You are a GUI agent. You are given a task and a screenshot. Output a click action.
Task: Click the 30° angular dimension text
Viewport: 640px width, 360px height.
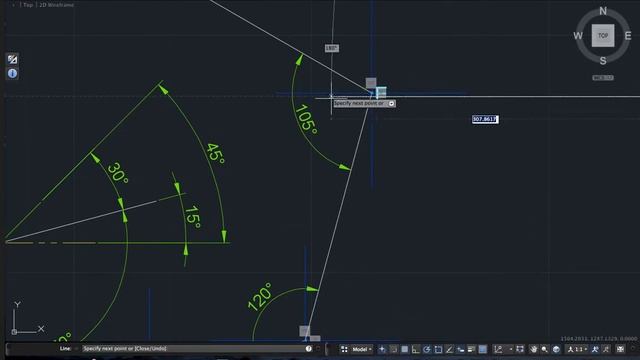tap(118, 173)
